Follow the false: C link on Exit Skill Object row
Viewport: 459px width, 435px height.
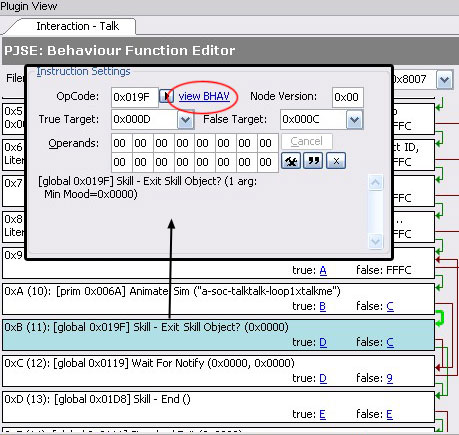pos(390,342)
